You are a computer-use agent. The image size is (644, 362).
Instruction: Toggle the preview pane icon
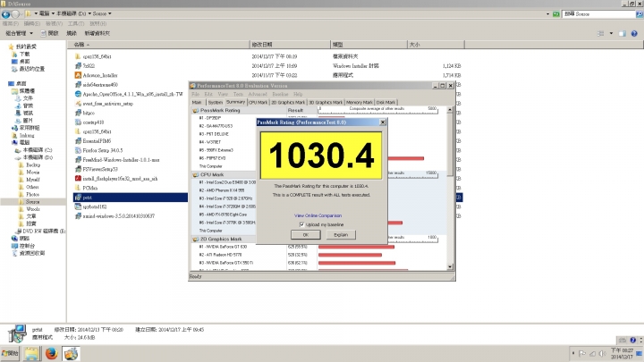(x=623, y=34)
